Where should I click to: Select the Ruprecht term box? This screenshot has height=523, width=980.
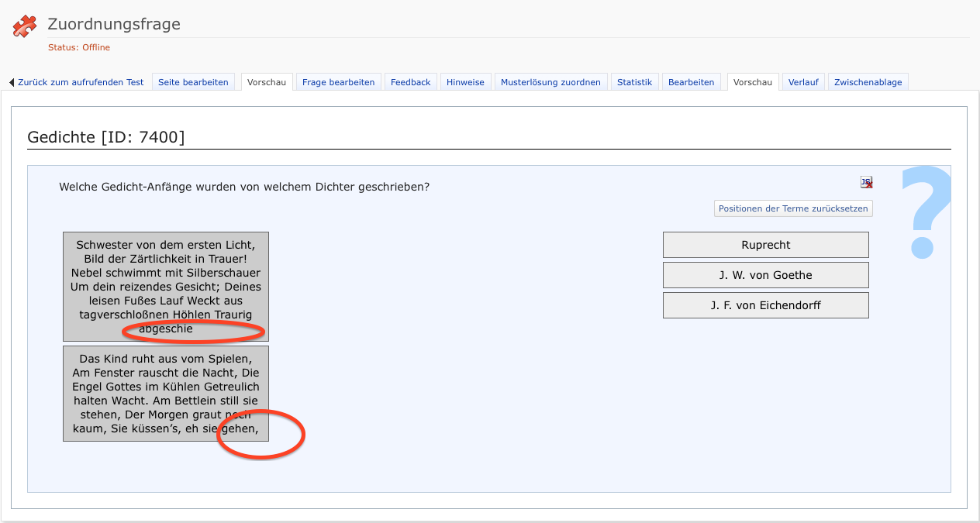(765, 245)
